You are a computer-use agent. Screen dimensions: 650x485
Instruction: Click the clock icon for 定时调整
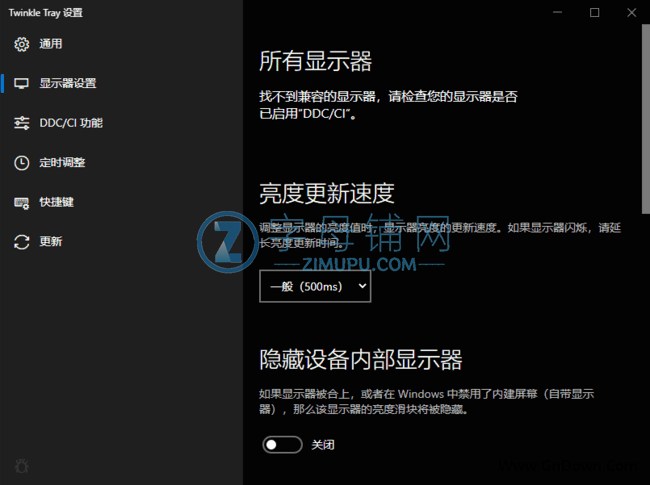[x=22, y=162]
